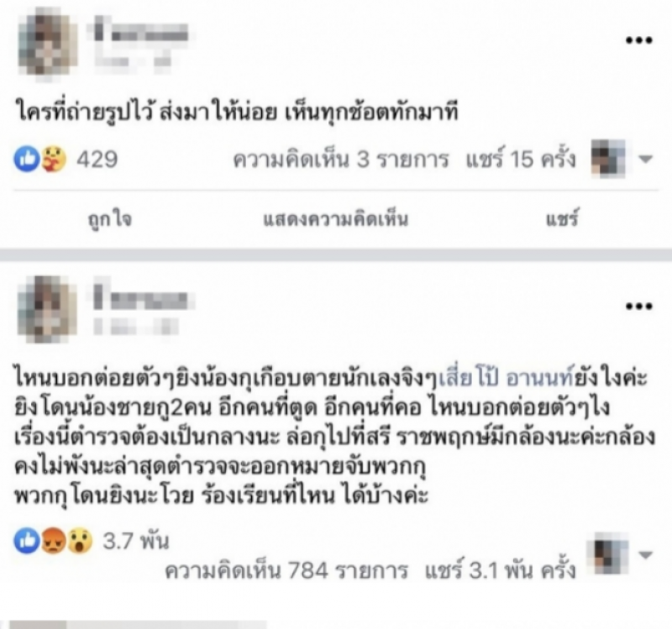
Task: View the แชร์ 15 ครั้ง shares list
Action: coord(521,159)
